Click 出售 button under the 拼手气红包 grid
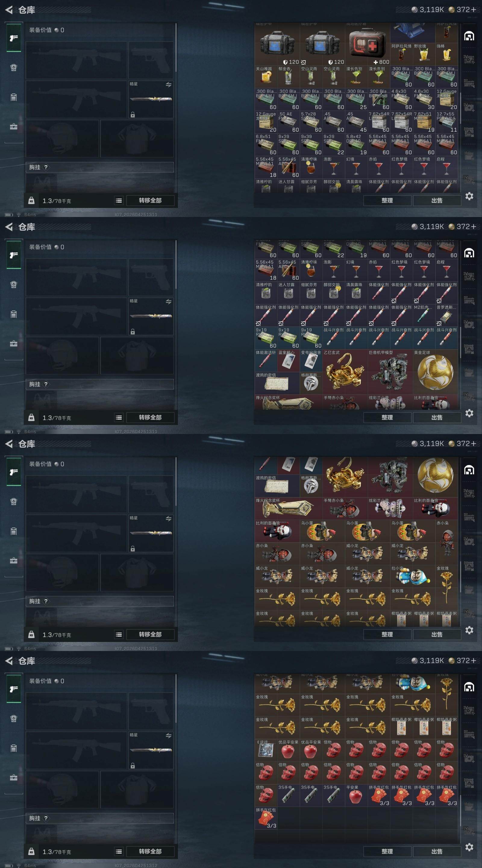 click(437, 851)
